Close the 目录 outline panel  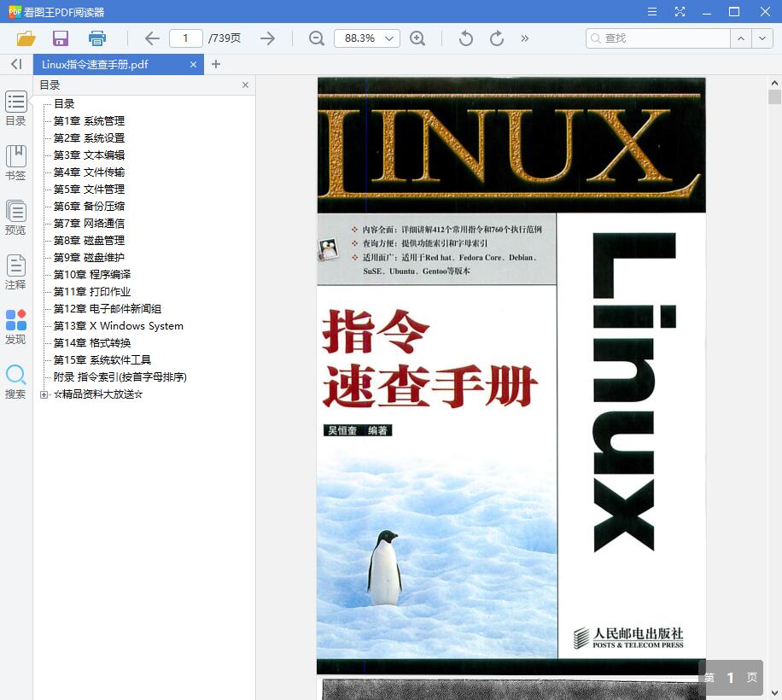(245, 85)
